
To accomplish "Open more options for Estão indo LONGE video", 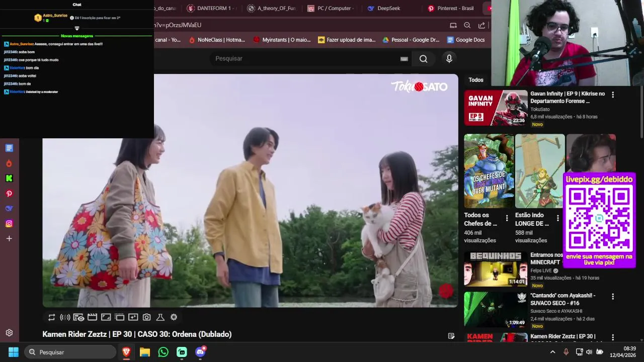I will 557,218.
